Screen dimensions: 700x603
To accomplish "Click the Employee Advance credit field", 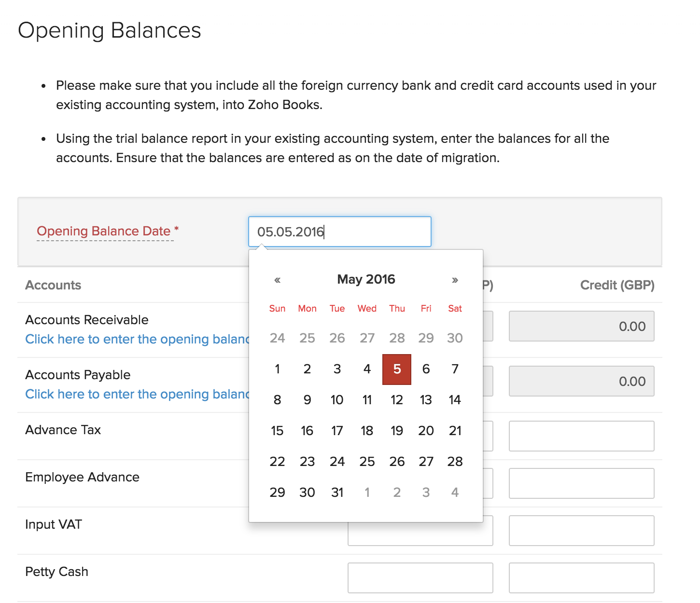I will (581, 483).
